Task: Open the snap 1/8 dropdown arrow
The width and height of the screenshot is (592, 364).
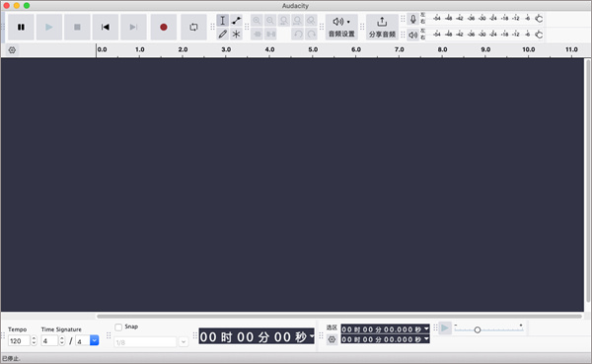Action: pos(184,342)
